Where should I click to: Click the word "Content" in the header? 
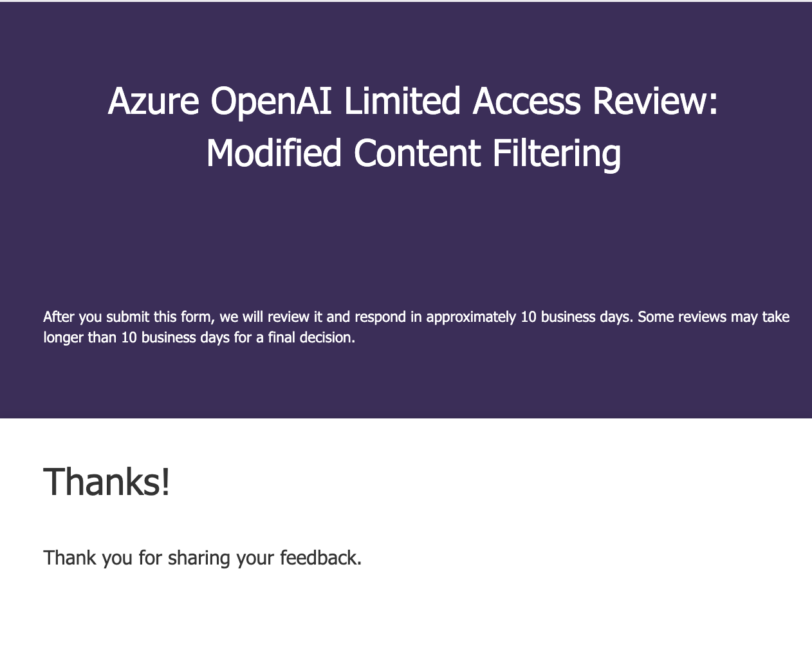[417, 153]
